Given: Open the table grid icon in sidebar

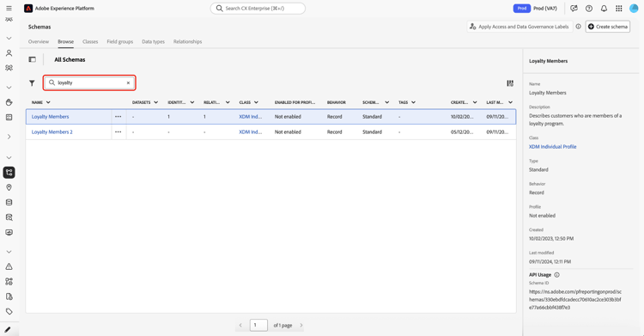Looking at the screenshot, I should coord(9,117).
